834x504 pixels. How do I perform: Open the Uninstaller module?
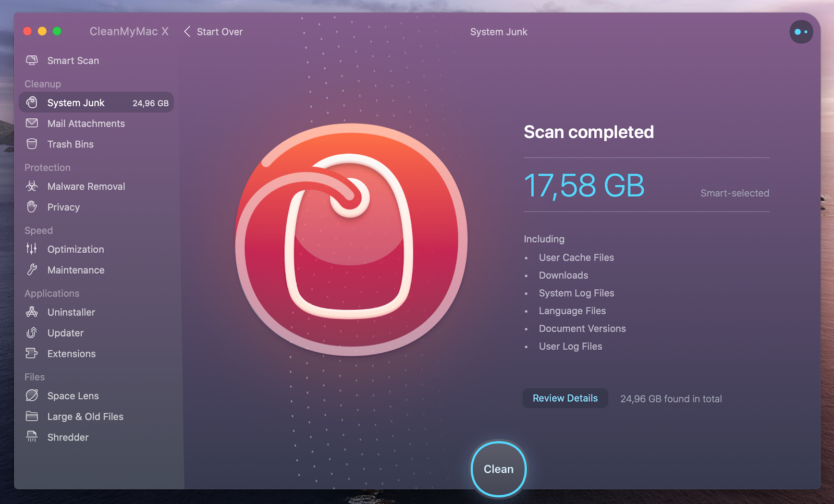pos(71,312)
